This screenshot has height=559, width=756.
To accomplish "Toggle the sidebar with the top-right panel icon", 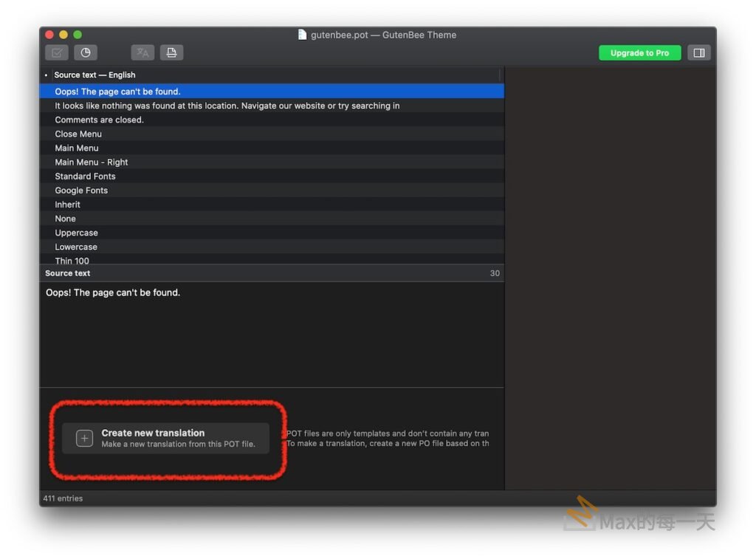I will tap(698, 52).
